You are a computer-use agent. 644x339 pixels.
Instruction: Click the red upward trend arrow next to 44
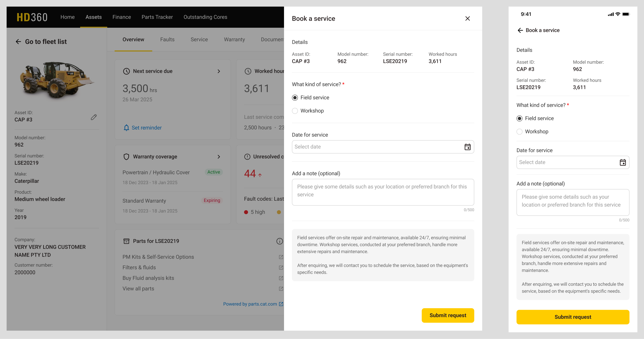[x=260, y=175]
